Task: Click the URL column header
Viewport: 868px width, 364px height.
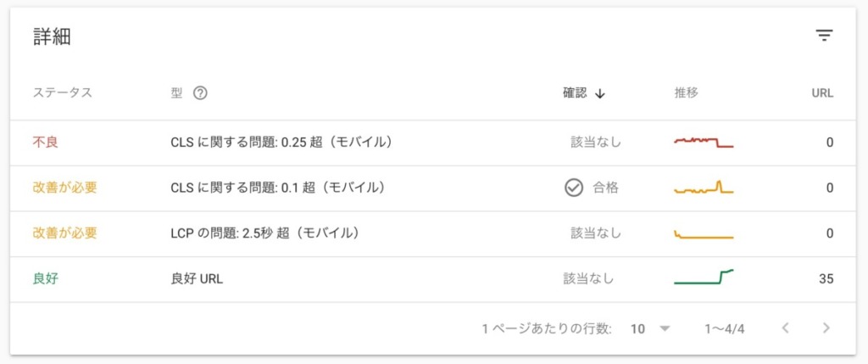Action: point(822,93)
